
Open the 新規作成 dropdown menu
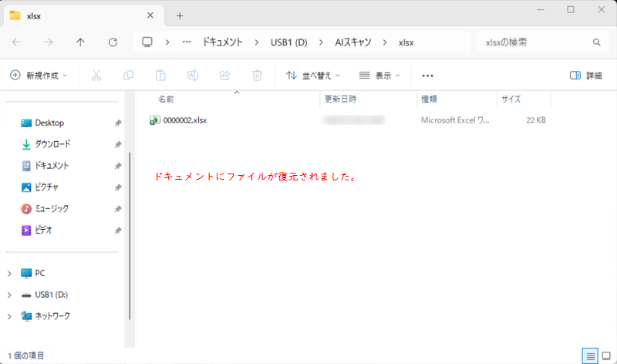[39, 76]
